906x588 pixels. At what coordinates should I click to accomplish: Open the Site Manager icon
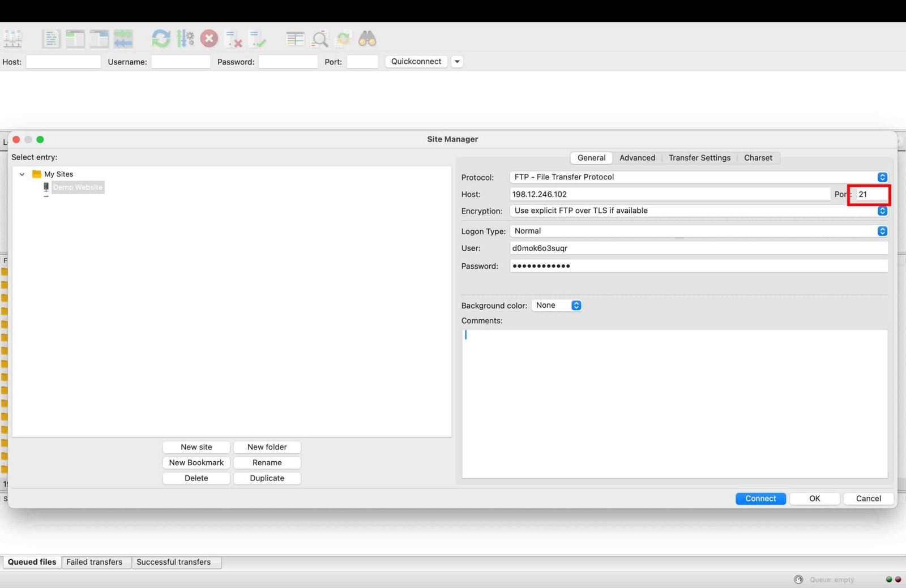click(x=12, y=38)
